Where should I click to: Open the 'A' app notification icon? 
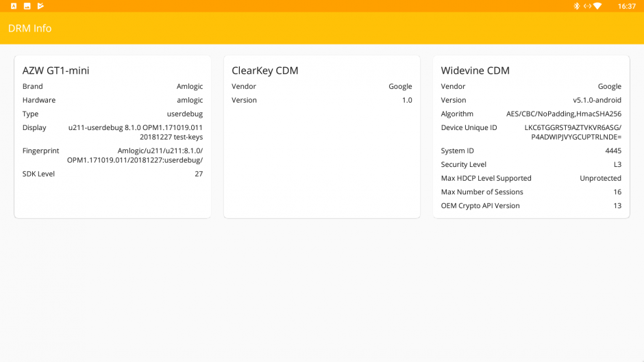tap(14, 6)
